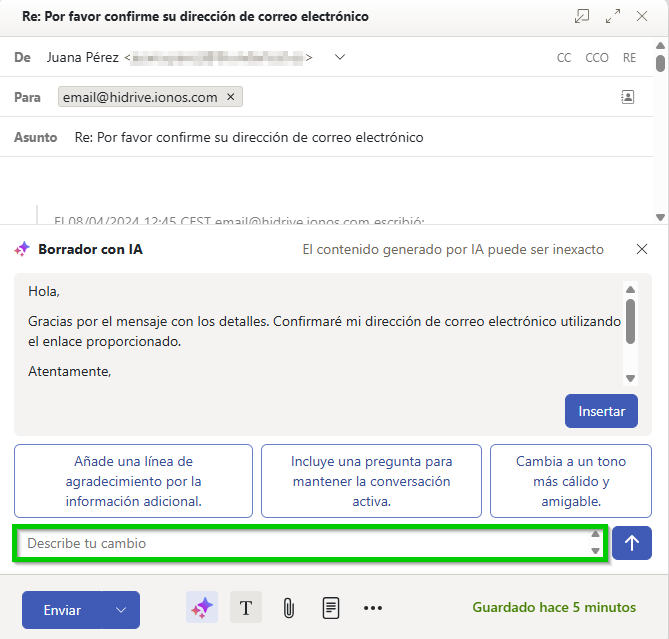Send the email with Enviar

click(x=62, y=610)
